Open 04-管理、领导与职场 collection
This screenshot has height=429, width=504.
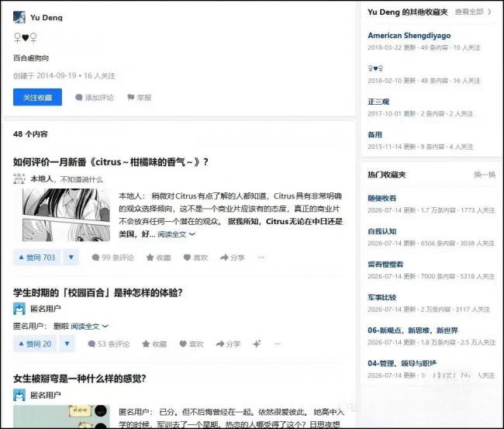(402, 363)
